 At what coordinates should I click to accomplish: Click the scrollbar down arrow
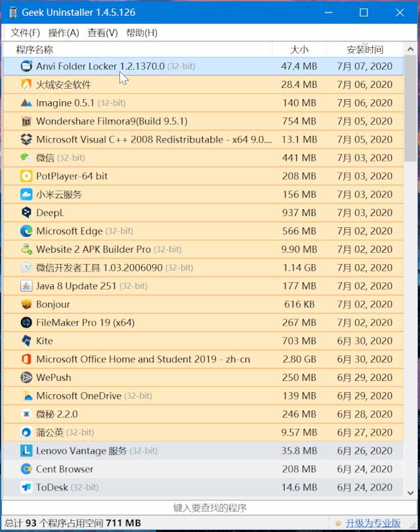click(411, 493)
